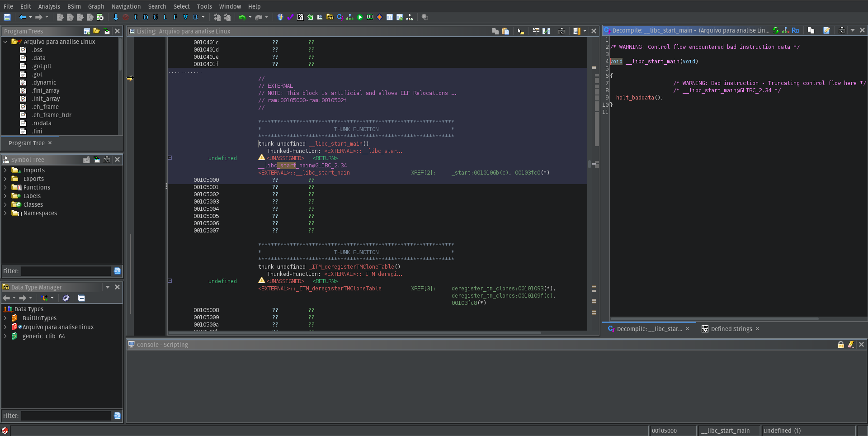
Task: Toggle snapshot mode in the Listing toolbar
Action: [562, 31]
